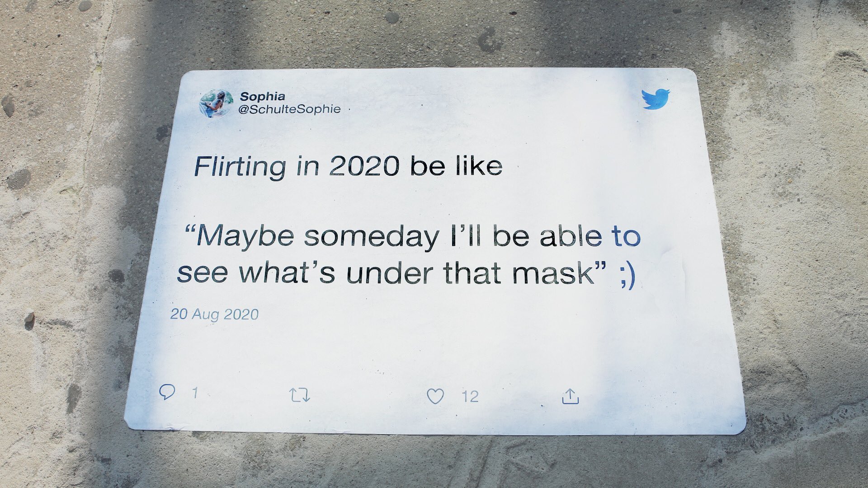The height and width of the screenshot is (488, 868).
Task: Click the display name Sophia
Action: (x=262, y=96)
